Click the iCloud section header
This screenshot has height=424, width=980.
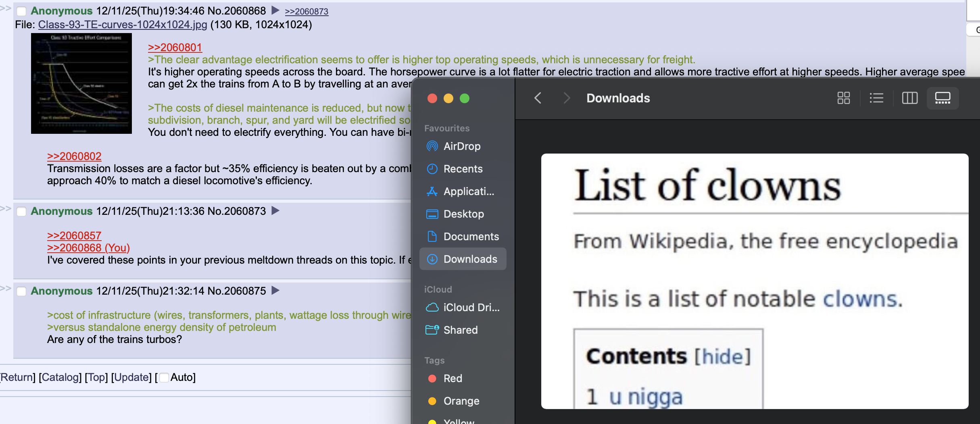[438, 289]
